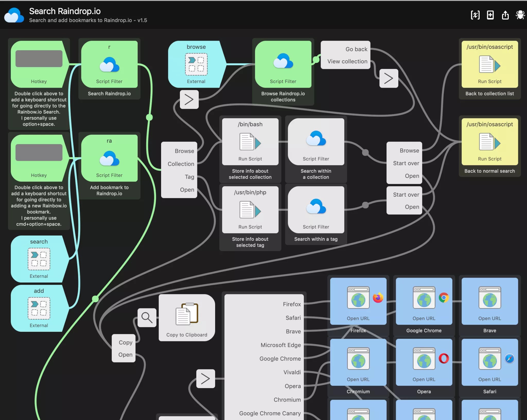The image size is (527, 420).
Task: Click 'Copy' conditional output
Action: pos(126,342)
